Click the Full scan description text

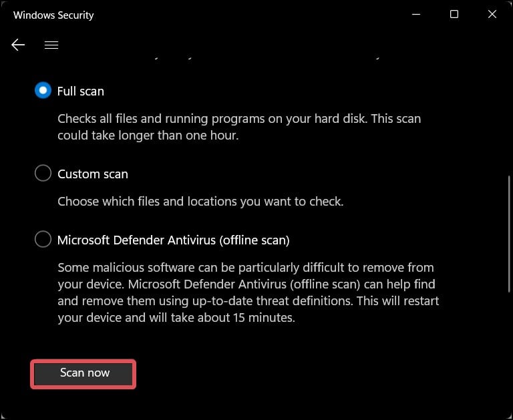[x=239, y=127]
